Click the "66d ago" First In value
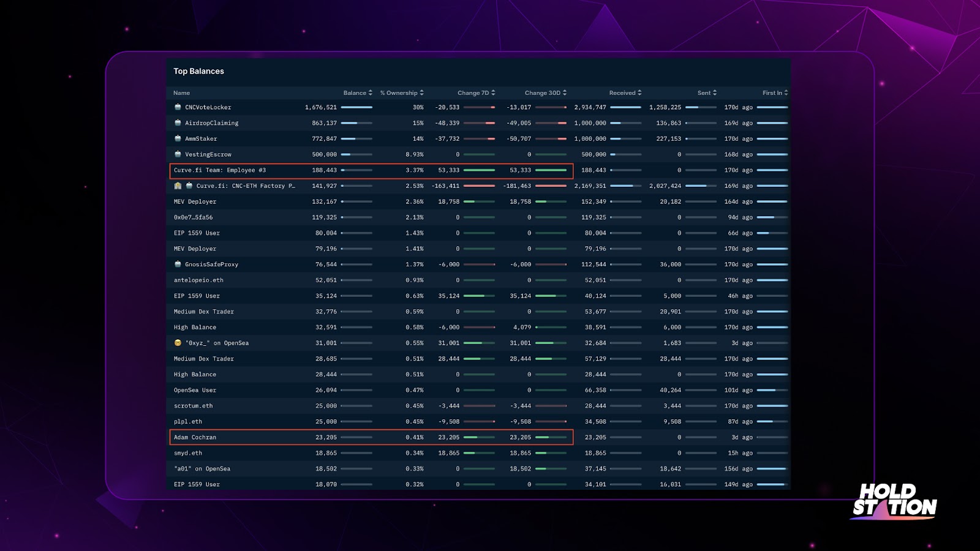This screenshot has height=551, width=980. (x=740, y=233)
